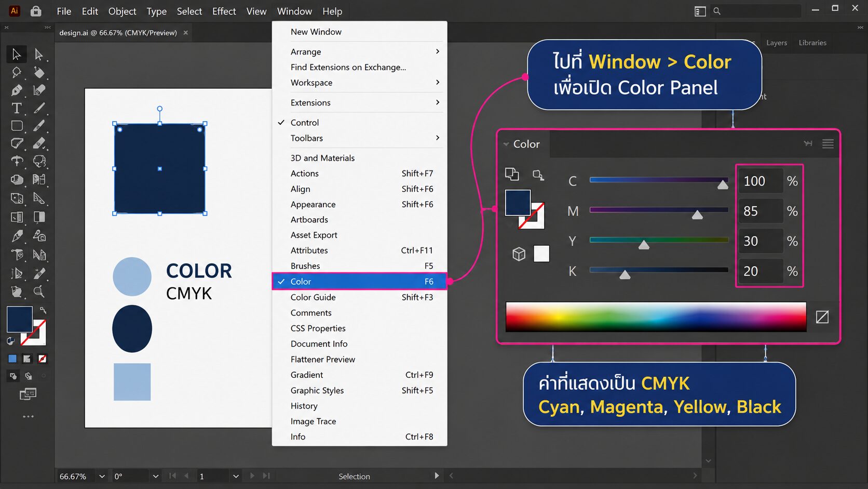Set paint type to Color

[x=12, y=359]
